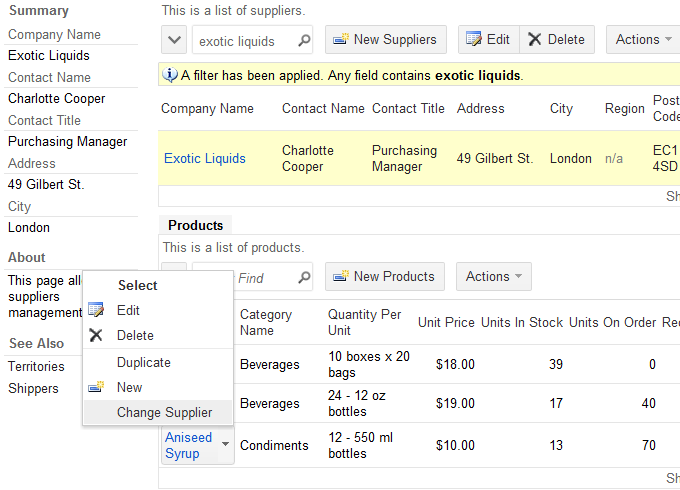Click the '10 boxes x 20 bags' cell
The image size is (680, 490).
369,364
